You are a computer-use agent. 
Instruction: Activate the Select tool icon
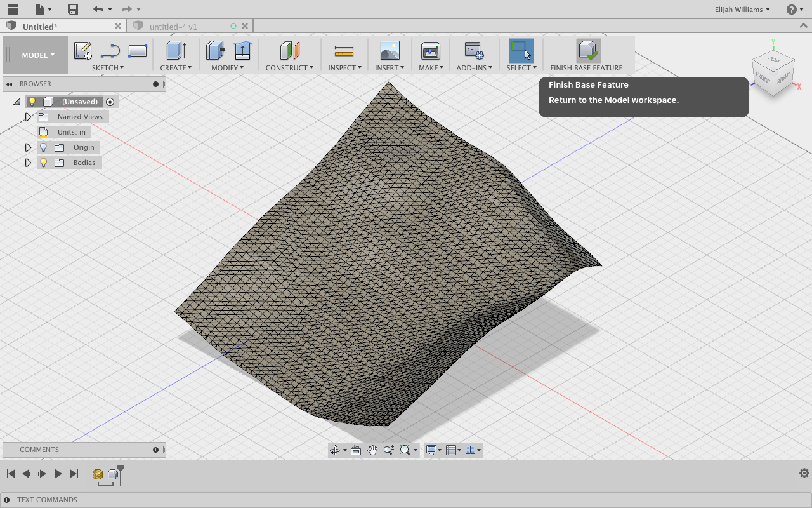(521, 51)
